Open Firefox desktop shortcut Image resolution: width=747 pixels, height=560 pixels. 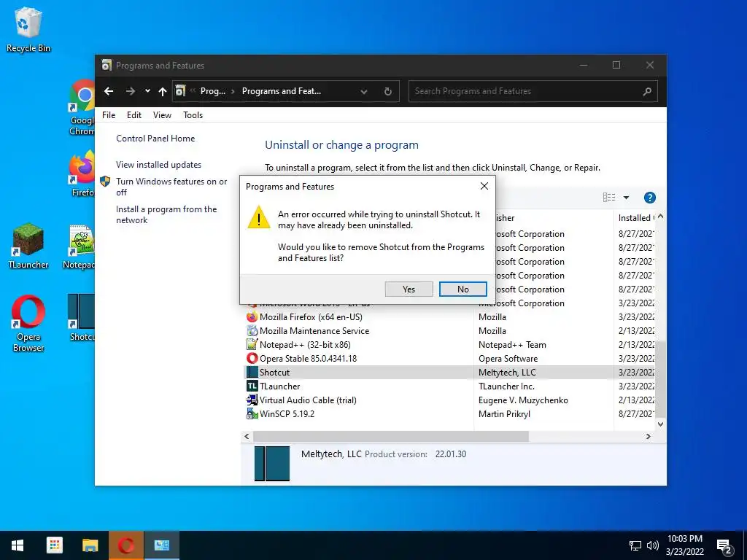coord(82,174)
